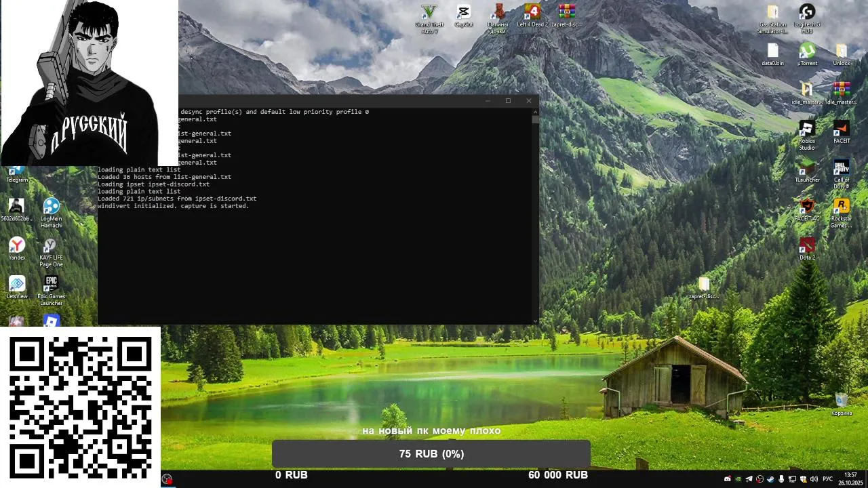Click the Discord icon in the system tray
Viewport: 868px width, 488px height.
coord(728,479)
